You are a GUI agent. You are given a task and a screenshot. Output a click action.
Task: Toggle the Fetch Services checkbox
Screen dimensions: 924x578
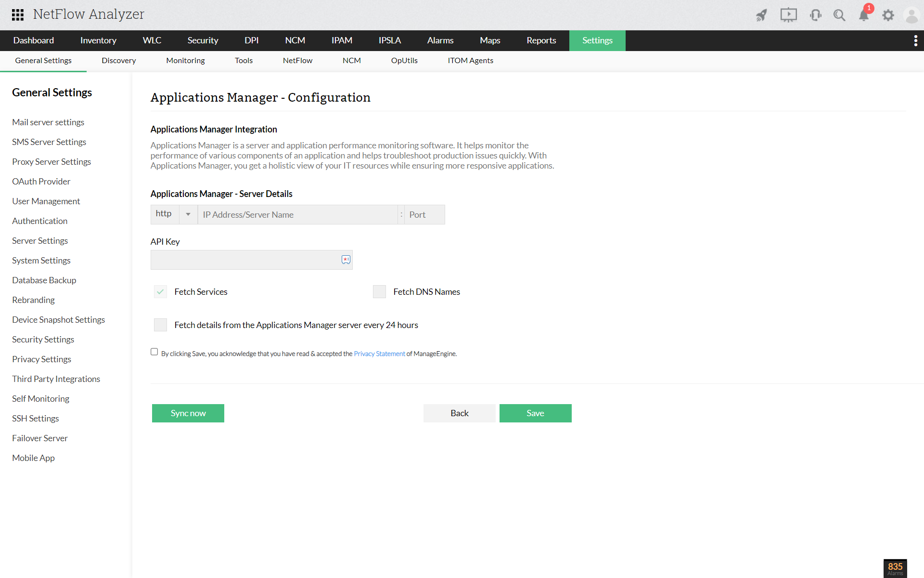[x=160, y=292]
